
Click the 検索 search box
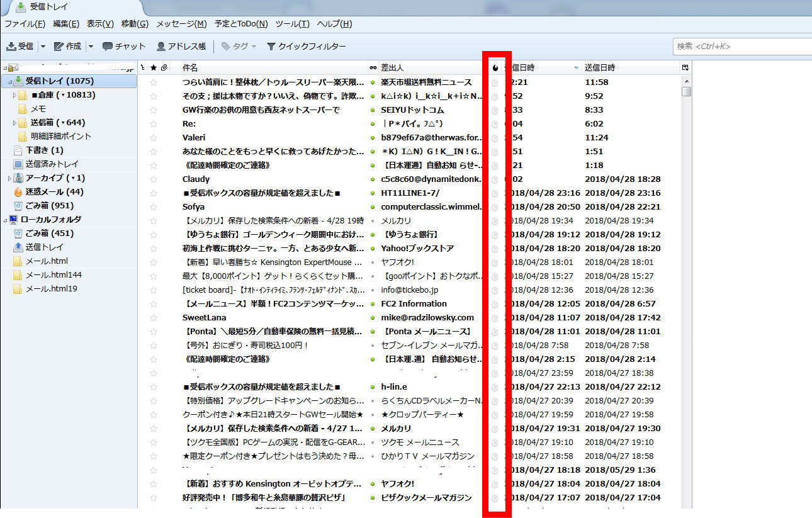click(x=742, y=46)
